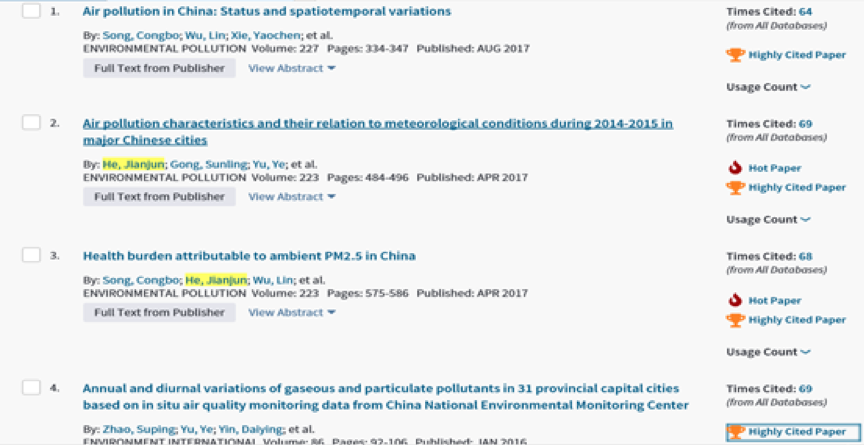The width and height of the screenshot is (864, 445).
Task: Mark the checkbox for result 4
Action: click(x=31, y=388)
